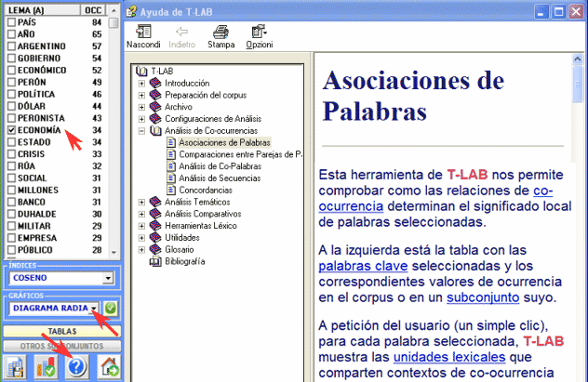Image resolution: width=588 pixels, height=382 pixels.
Task: Click the Glosario book icon
Action: pyautogui.click(x=155, y=249)
